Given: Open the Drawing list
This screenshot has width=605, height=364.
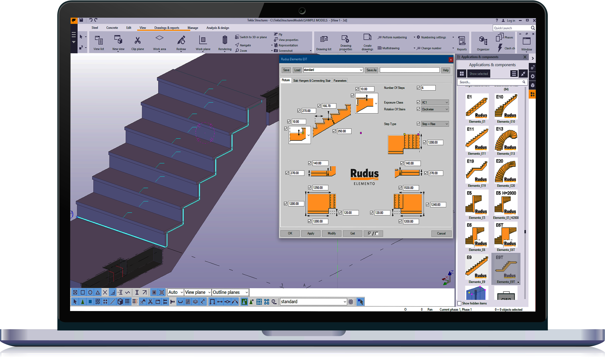Looking at the screenshot, I should tap(324, 43).
